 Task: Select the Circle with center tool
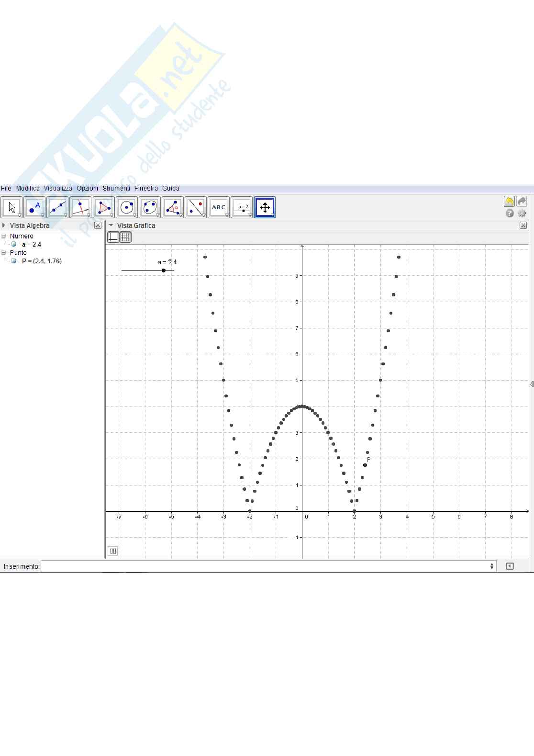126,207
